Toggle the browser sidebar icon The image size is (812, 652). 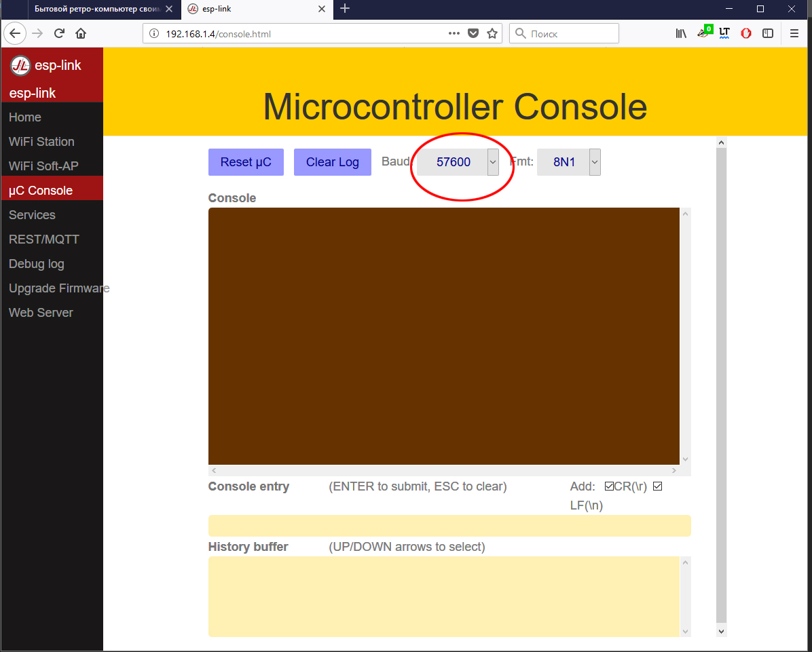click(x=768, y=33)
